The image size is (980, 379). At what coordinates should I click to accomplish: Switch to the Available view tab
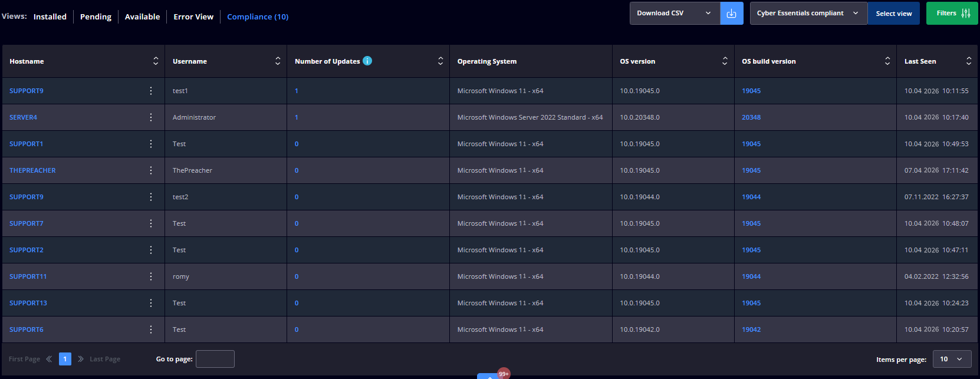(142, 17)
